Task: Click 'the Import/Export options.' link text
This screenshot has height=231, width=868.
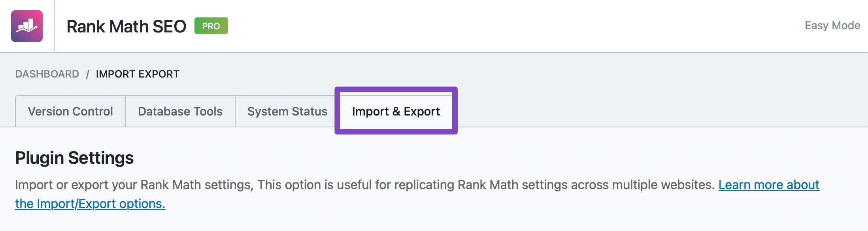Action: coord(90,204)
